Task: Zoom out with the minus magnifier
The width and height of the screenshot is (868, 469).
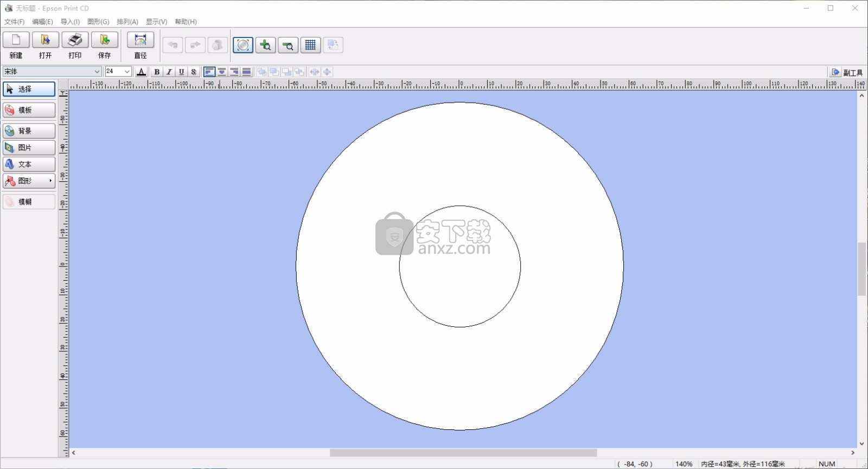Action: point(288,45)
